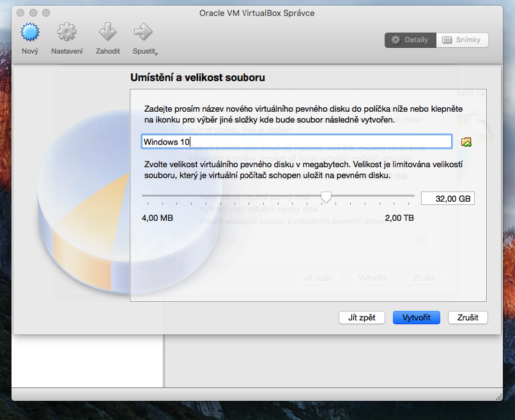Open folder chooser icon beside disk name
Image resolution: width=515 pixels, height=420 pixels.
pyautogui.click(x=466, y=142)
